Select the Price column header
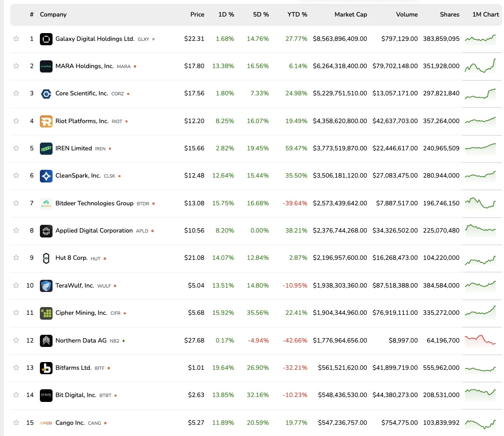This screenshot has width=504, height=436. [197, 15]
